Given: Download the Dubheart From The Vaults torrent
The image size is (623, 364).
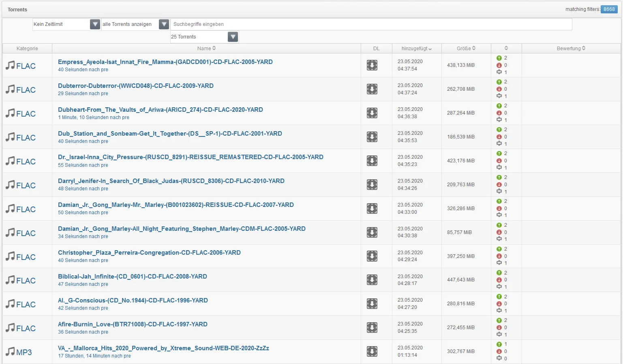Looking at the screenshot, I should point(372,113).
